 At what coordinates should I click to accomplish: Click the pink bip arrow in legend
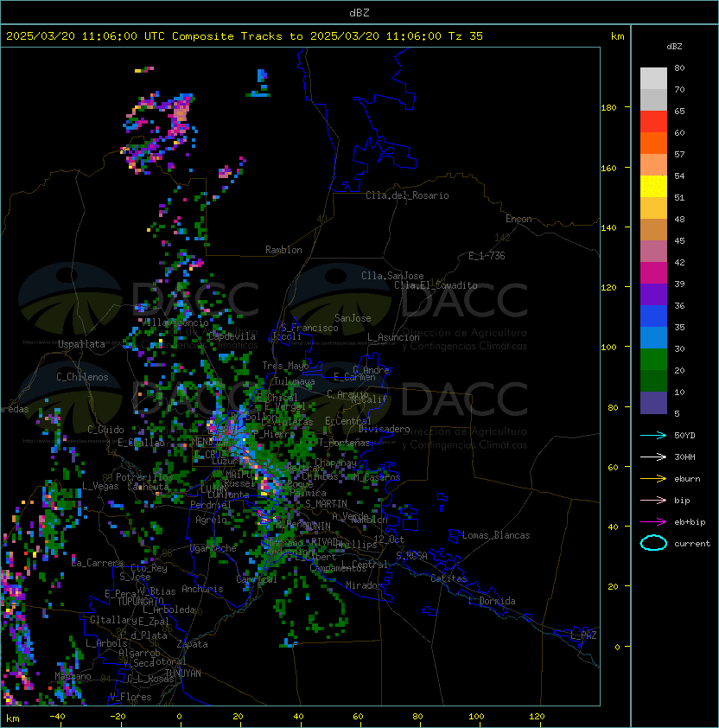point(653,500)
